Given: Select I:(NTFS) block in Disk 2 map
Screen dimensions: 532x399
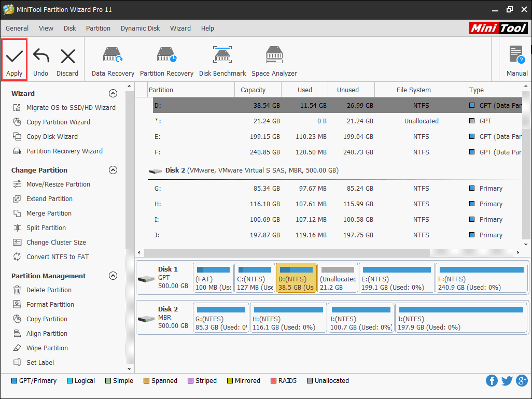Looking at the screenshot, I should click(361, 318).
